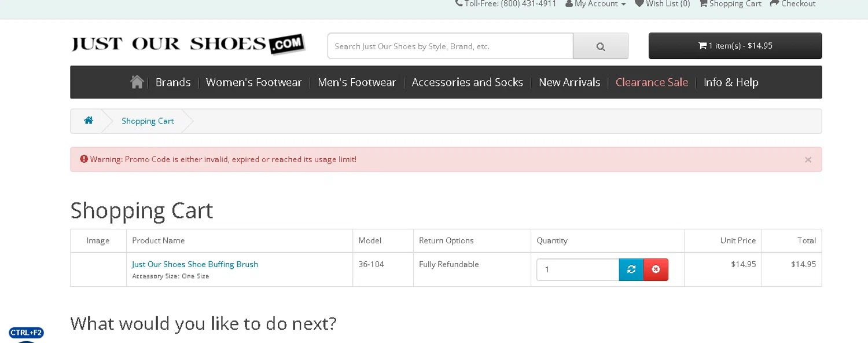Click the CTRL+F2 badge
This screenshot has width=868, height=343.
(26, 333)
